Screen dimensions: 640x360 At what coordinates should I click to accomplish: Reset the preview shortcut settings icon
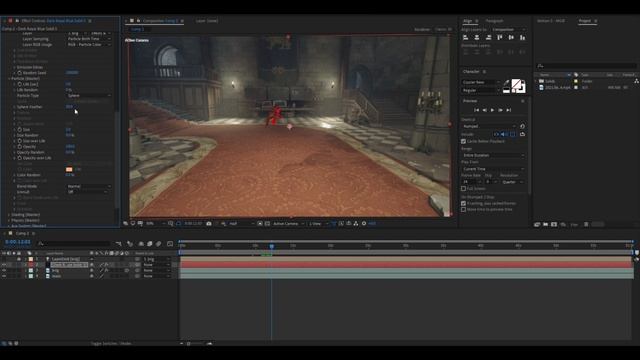522,126
